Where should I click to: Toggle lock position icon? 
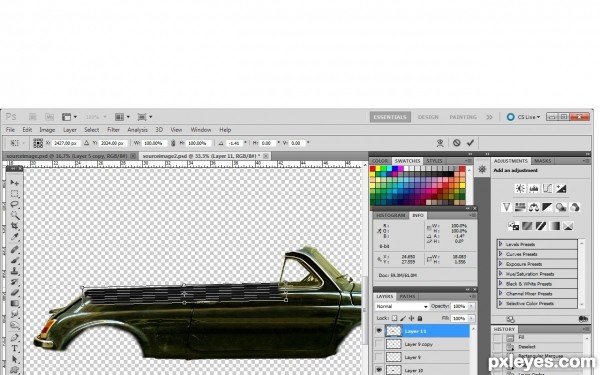coord(411,318)
